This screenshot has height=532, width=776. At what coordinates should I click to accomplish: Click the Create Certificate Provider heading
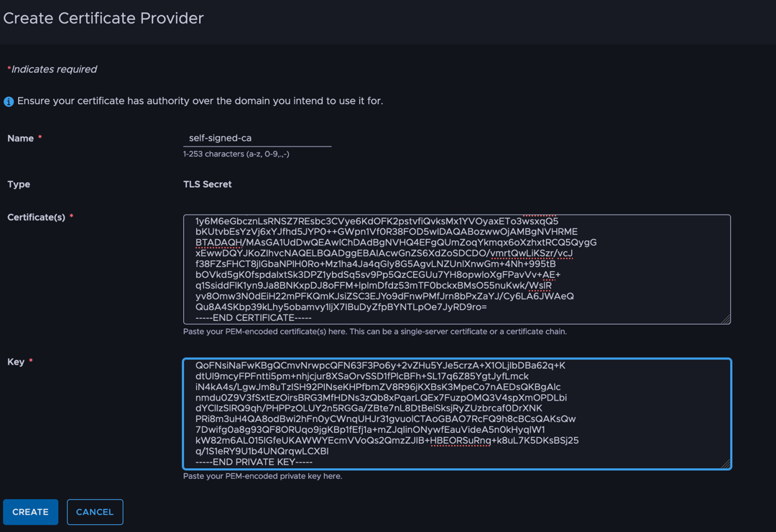pyautogui.click(x=103, y=18)
